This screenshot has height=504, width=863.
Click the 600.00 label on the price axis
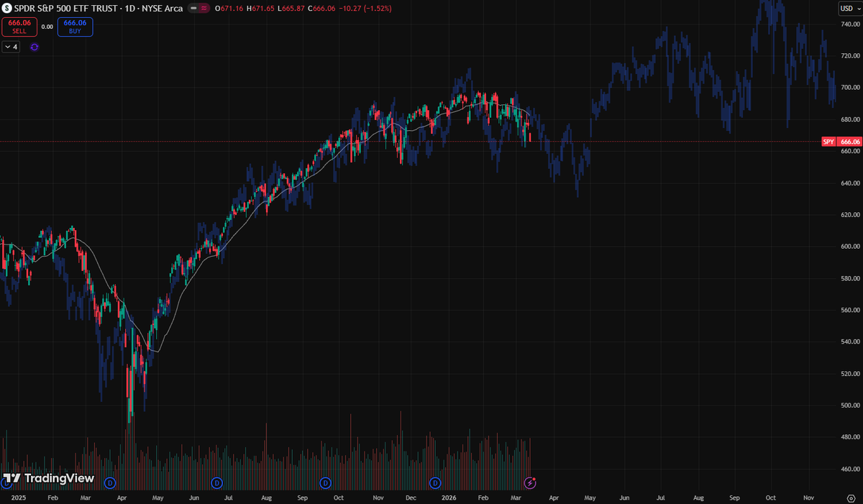click(851, 247)
